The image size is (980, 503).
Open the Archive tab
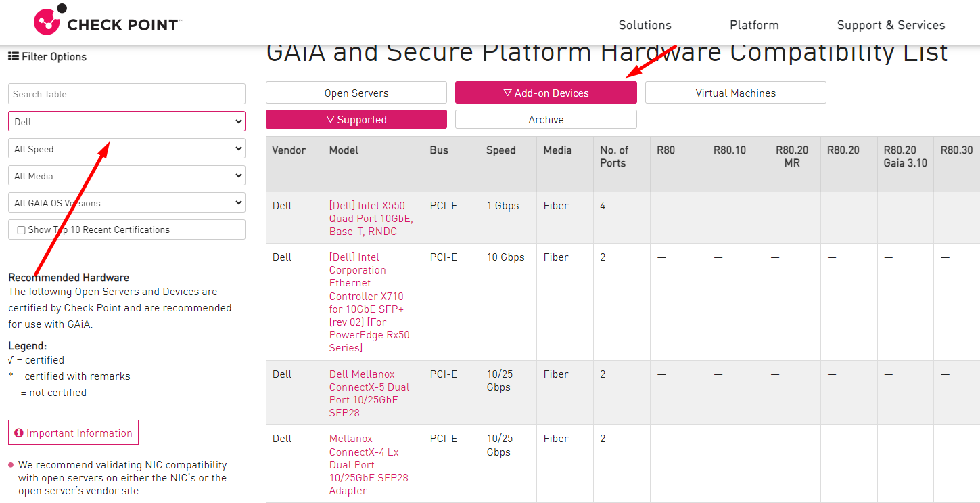pos(546,119)
